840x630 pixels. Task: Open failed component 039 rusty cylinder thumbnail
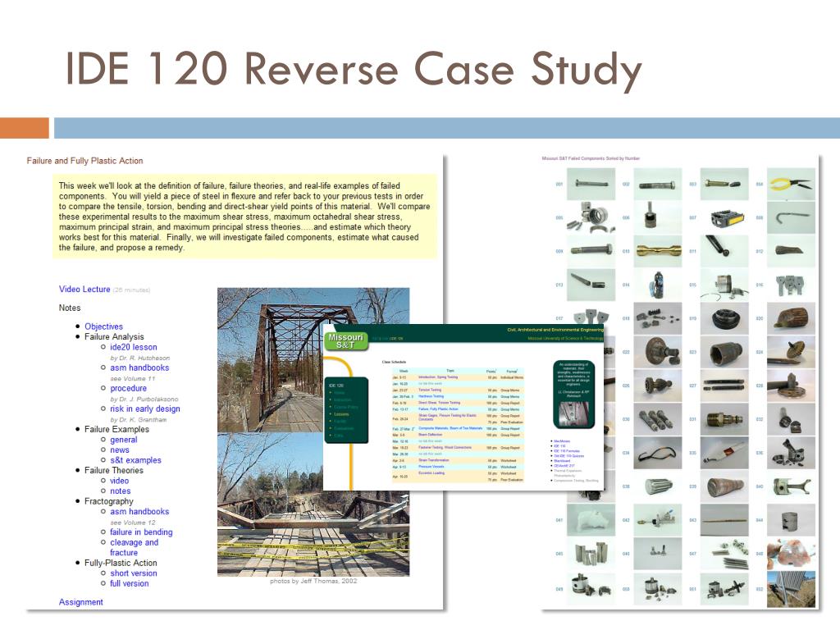click(x=724, y=486)
